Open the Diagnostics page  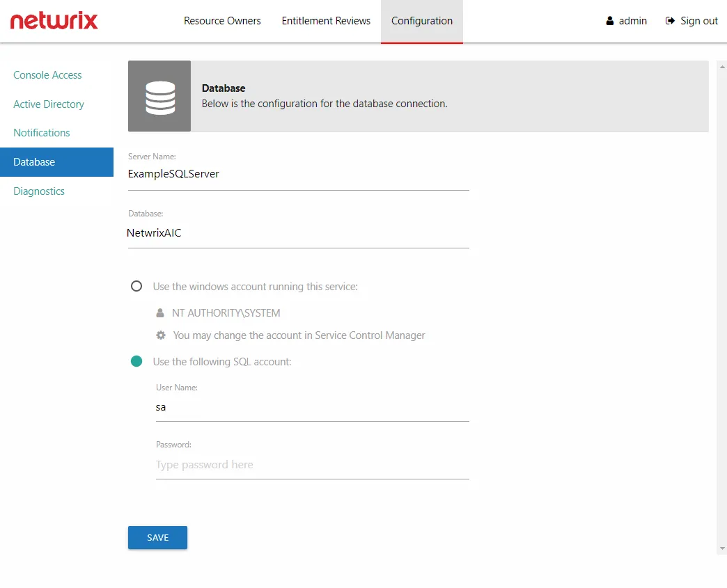coord(39,191)
